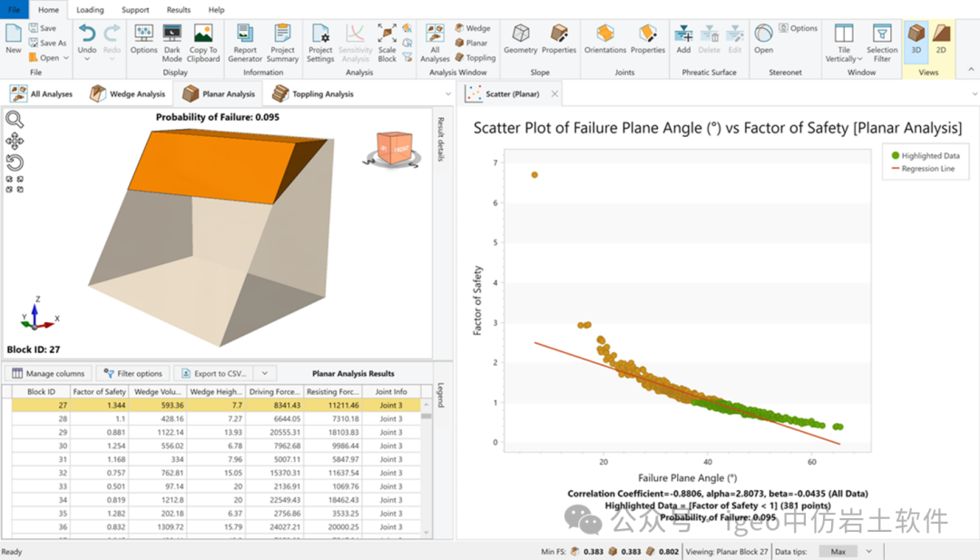Viewport: 980px width, 560px height.
Task: Sort by Factor of Safety column header
Action: 100,391
